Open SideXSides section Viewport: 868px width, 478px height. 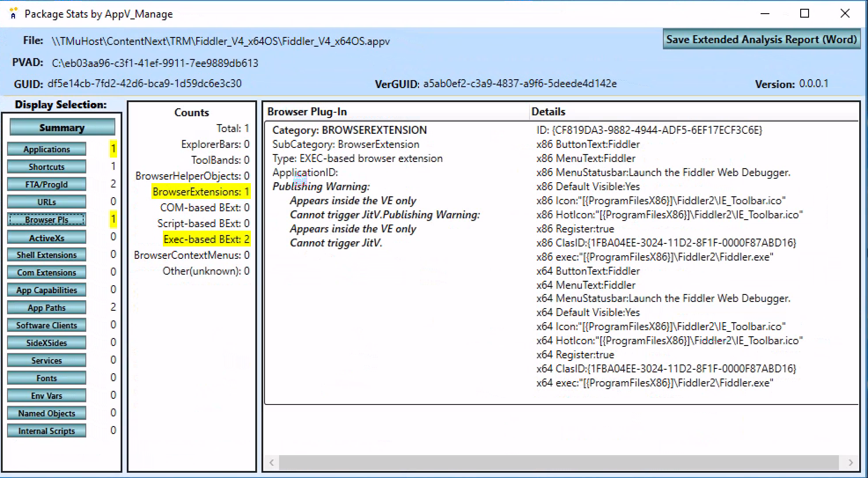point(47,343)
